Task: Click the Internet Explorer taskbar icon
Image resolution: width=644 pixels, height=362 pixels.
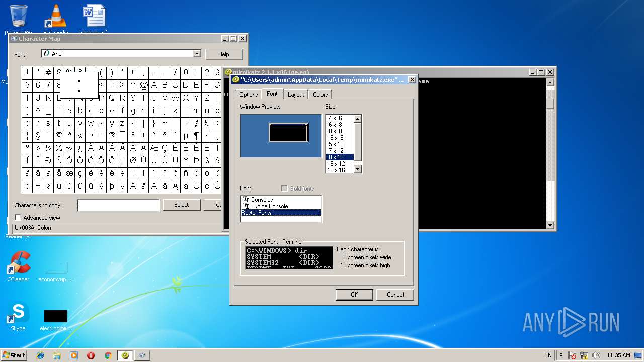Action: 40,355
